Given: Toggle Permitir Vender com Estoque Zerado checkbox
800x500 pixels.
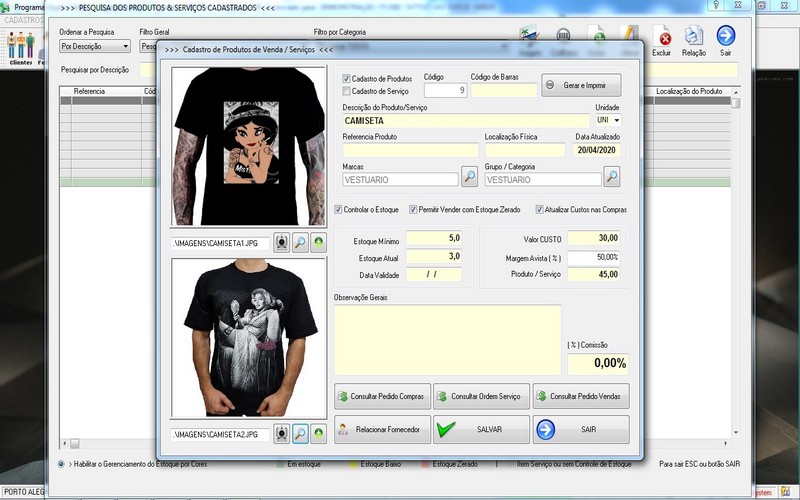Looking at the screenshot, I should pyautogui.click(x=413, y=210).
